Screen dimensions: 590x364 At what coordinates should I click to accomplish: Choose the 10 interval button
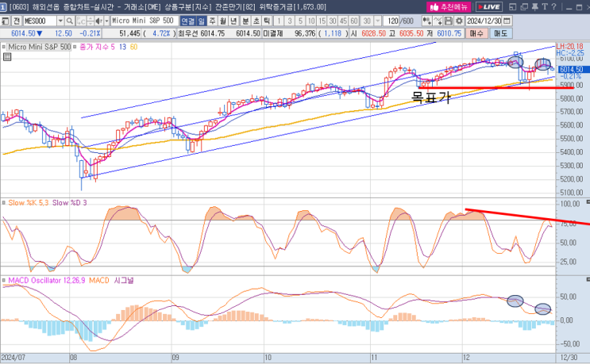(x=311, y=21)
